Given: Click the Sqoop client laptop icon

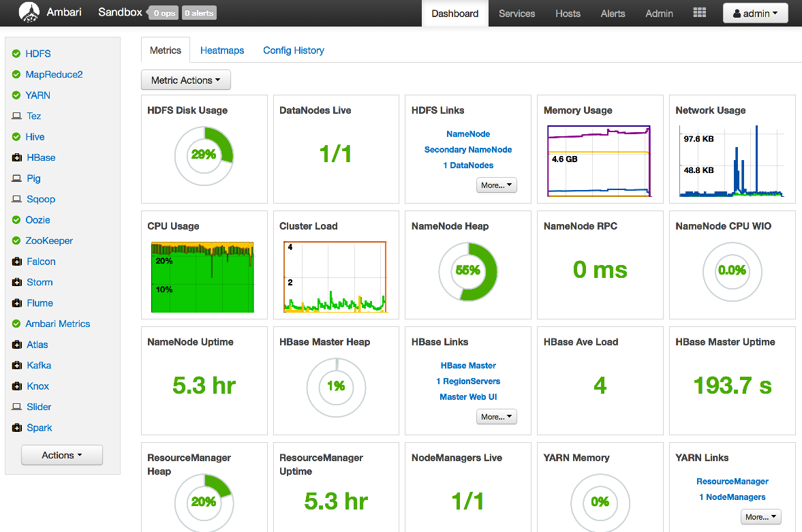Looking at the screenshot, I should click(x=17, y=199).
